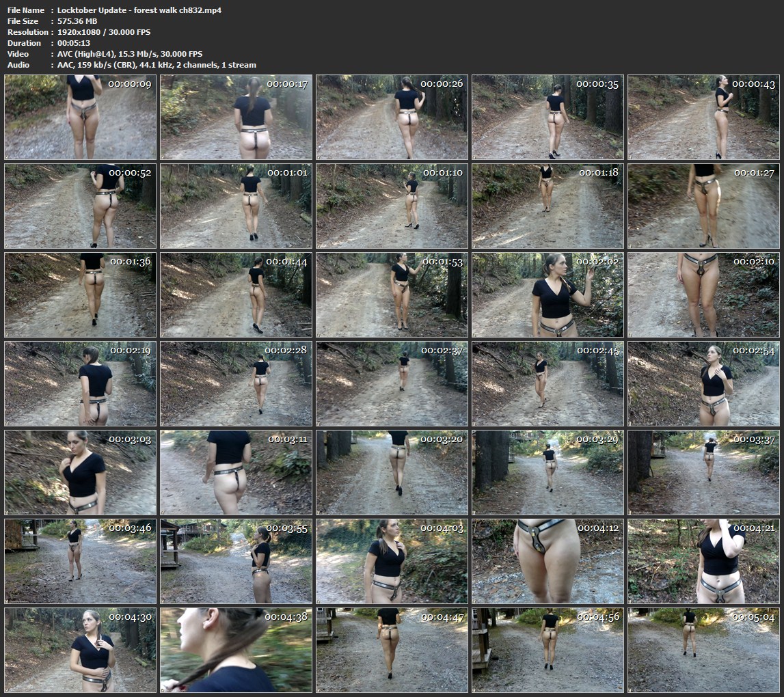Select the thumbnail at 00:01:27

tap(704, 206)
